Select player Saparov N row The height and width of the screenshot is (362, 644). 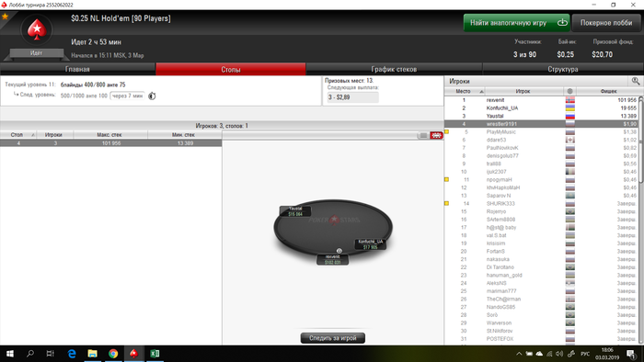[541, 196]
